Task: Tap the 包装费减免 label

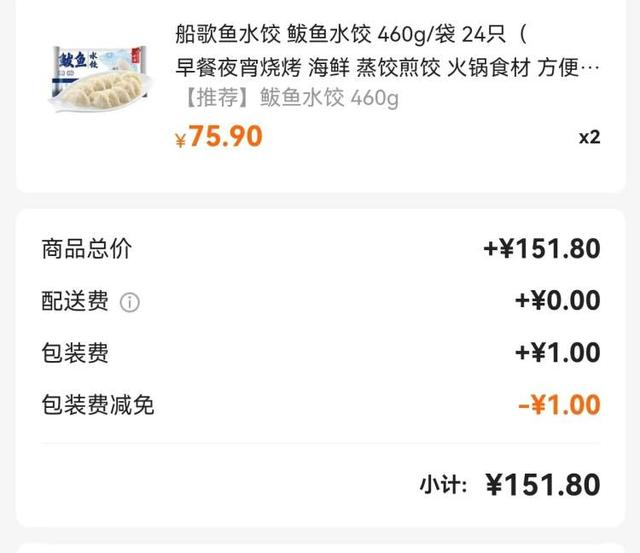Action: point(98,405)
